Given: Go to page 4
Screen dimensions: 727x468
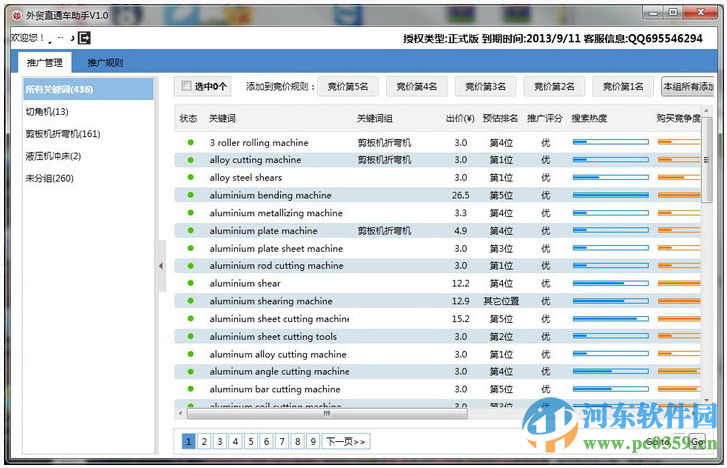Looking at the screenshot, I should 235,442.
